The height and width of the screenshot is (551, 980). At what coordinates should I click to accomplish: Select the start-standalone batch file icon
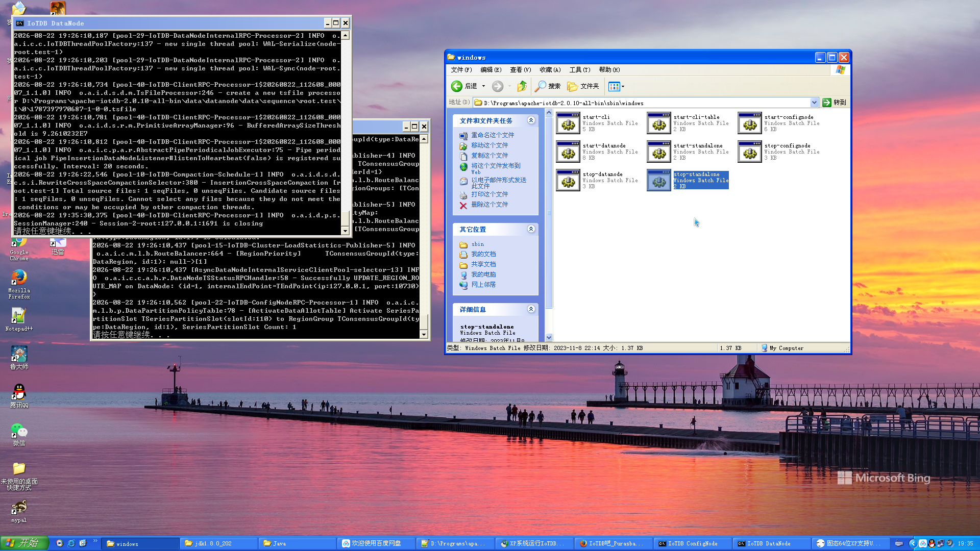[x=658, y=152]
